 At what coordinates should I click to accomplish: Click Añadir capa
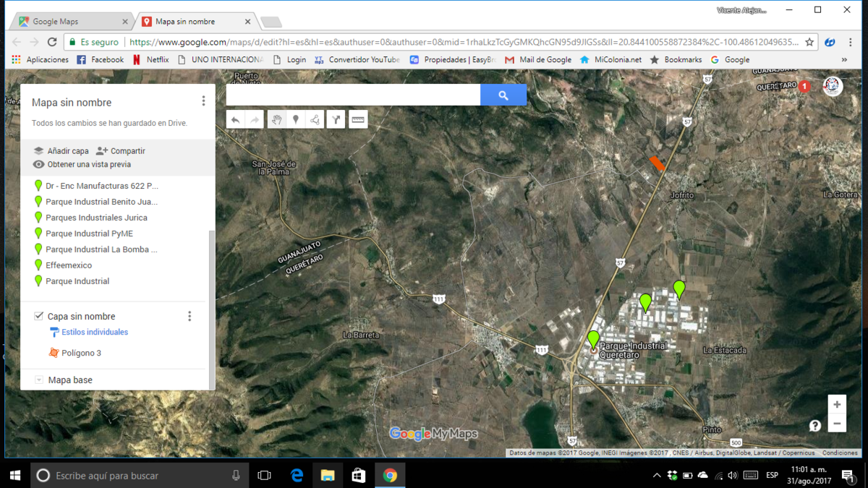[61, 151]
